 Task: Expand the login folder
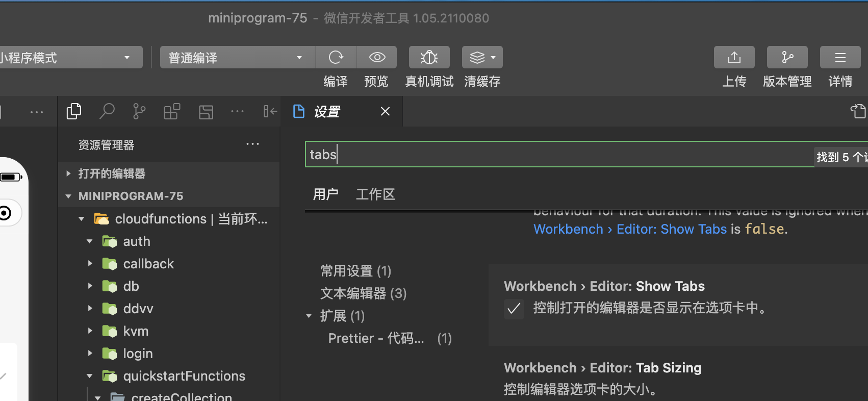pyautogui.click(x=90, y=354)
